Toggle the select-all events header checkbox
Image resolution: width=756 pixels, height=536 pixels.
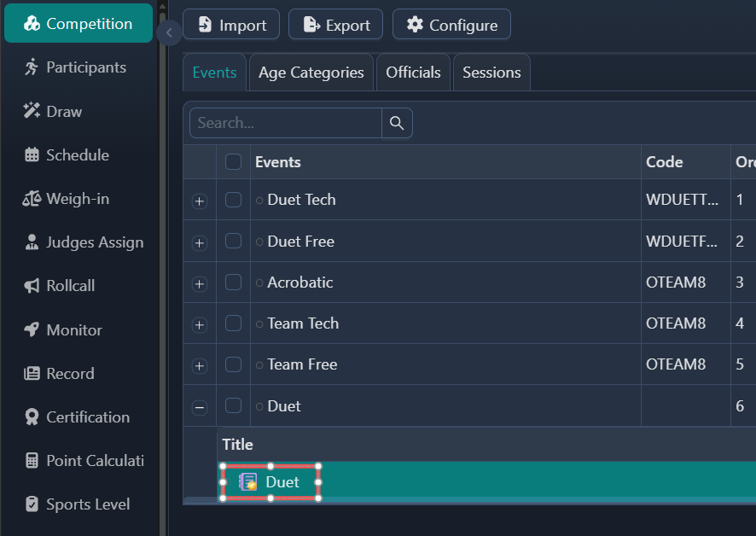[x=233, y=161]
